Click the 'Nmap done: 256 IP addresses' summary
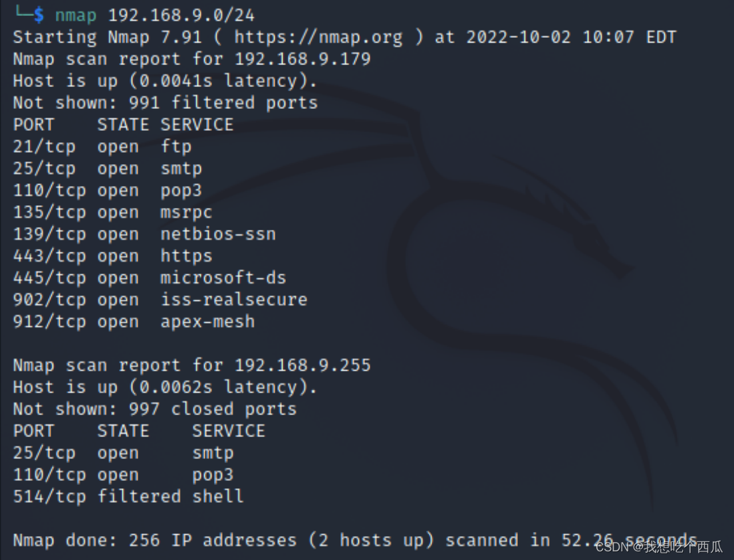This screenshot has width=734, height=560. [355, 541]
